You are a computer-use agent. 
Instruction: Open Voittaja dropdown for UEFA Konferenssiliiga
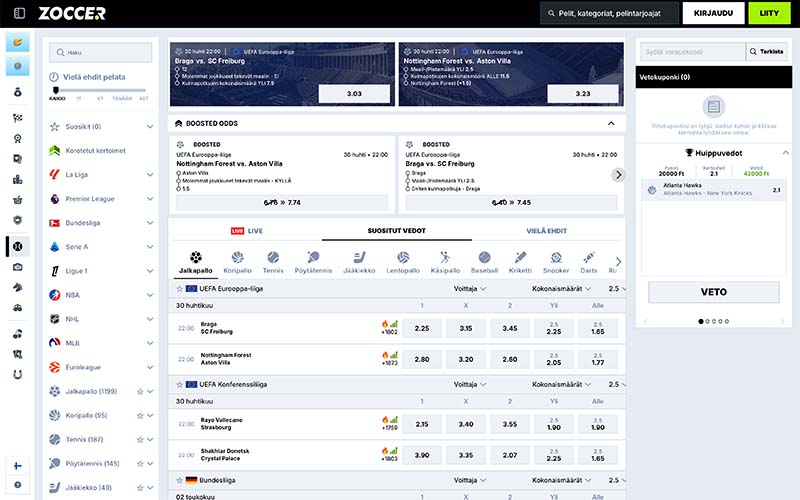tap(470, 385)
